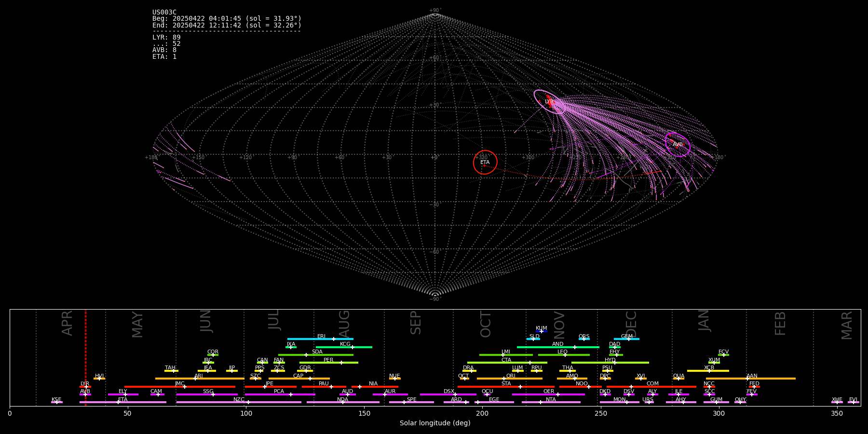Click the XCB yellow shower bar
Viewport: 868px width, 434px height.
(708, 371)
